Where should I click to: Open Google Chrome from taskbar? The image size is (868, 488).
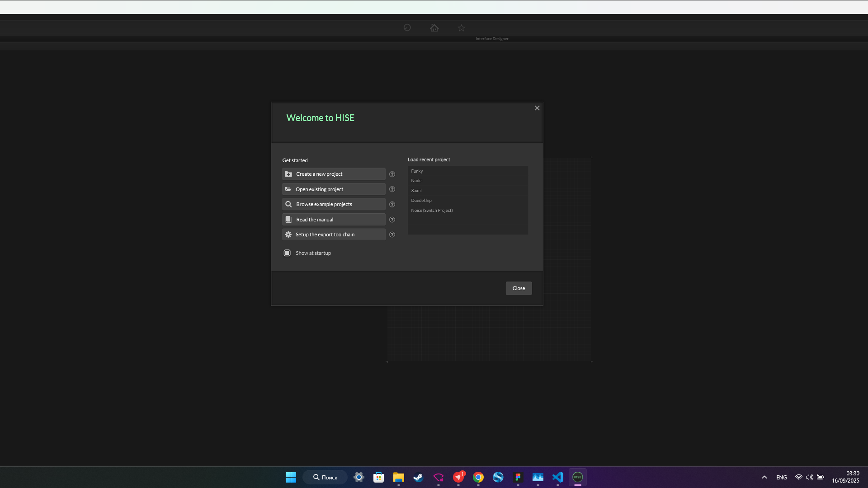pyautogui.click(x=478, y=477)
